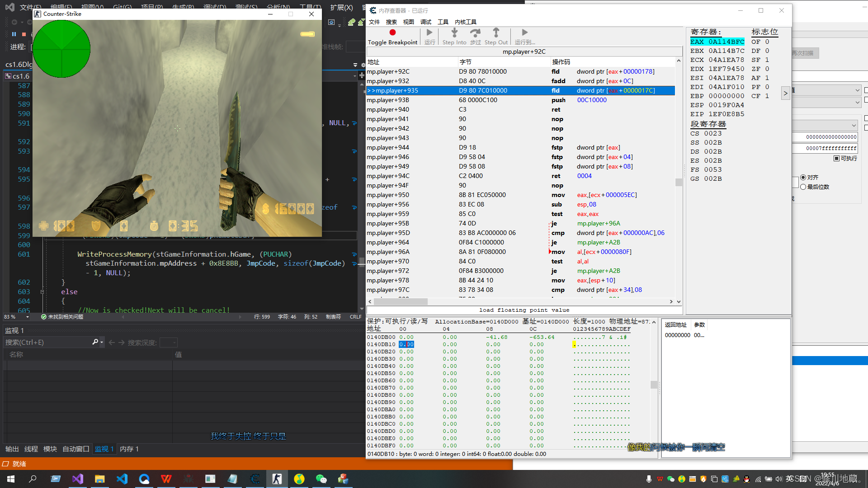Image resolution: width=868 pixels, height=488 pixels.
Task: Click the microphone tray icon
Action: click(649, 479)
